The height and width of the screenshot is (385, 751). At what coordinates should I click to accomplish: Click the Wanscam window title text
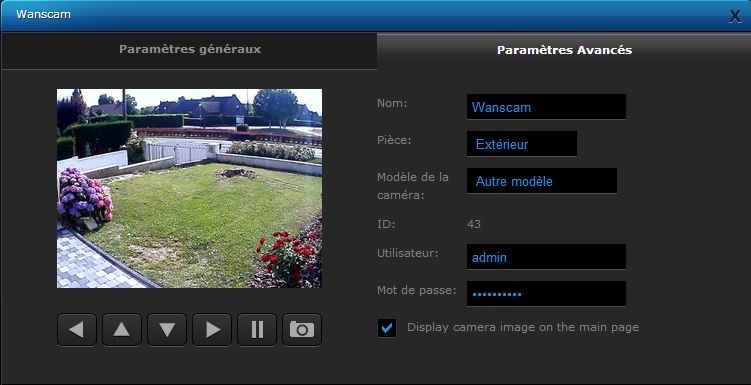click(x=44, y=14)
